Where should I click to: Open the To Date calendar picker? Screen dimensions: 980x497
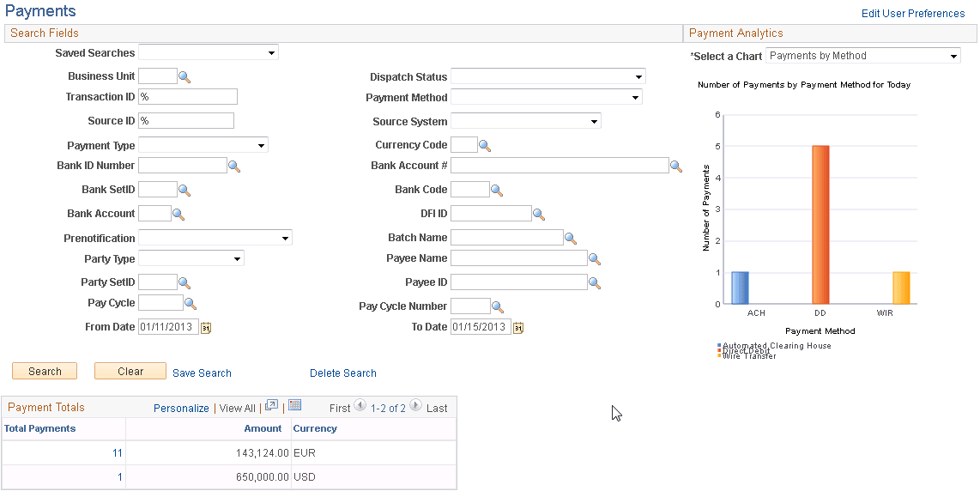(517, 326)
